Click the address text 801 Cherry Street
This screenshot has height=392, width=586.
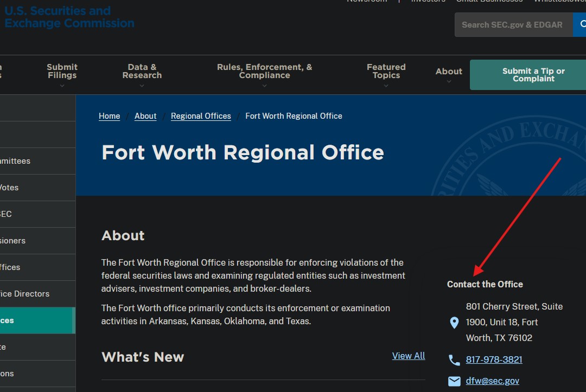pos(514,322)
